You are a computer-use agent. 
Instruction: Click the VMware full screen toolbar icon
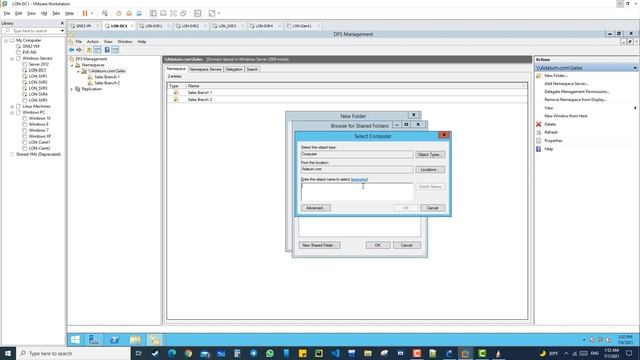pos(173,13)
